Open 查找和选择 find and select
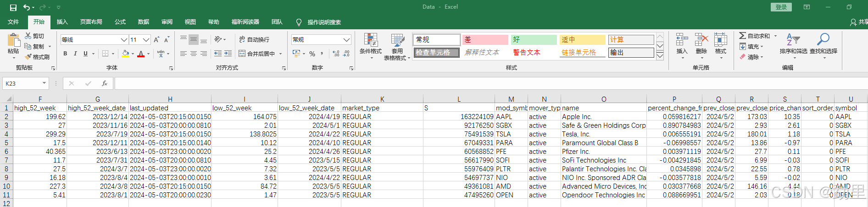This screenshot has height=207, width=868. point(823,46)
